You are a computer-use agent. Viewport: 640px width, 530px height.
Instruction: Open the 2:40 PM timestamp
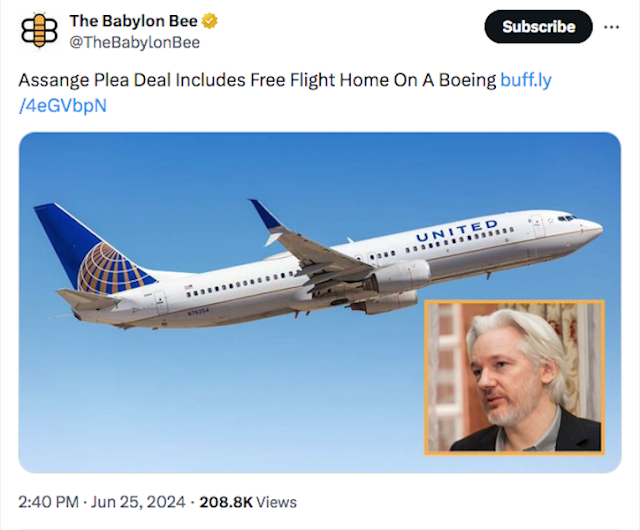(x=48, y=502)
